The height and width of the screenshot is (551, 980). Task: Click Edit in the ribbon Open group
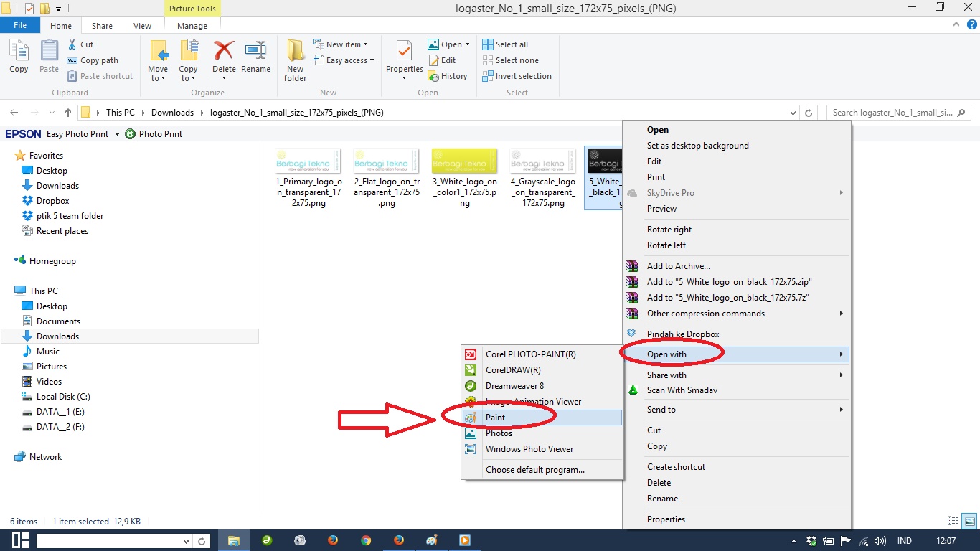pos(442,60)
